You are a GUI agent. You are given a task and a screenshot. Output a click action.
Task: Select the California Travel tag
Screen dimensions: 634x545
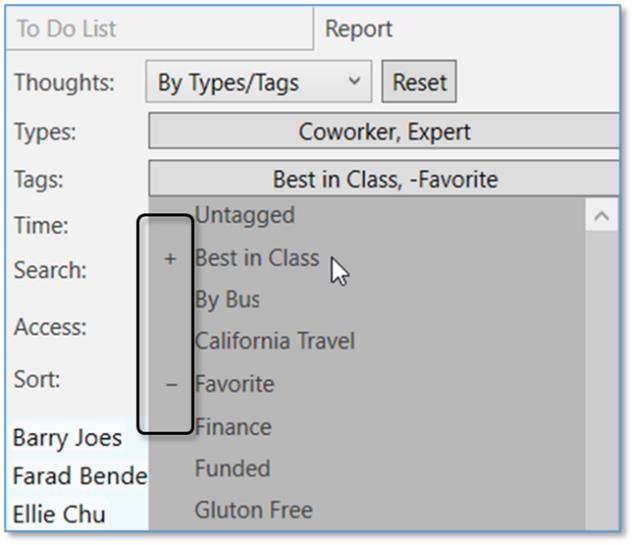275,341
